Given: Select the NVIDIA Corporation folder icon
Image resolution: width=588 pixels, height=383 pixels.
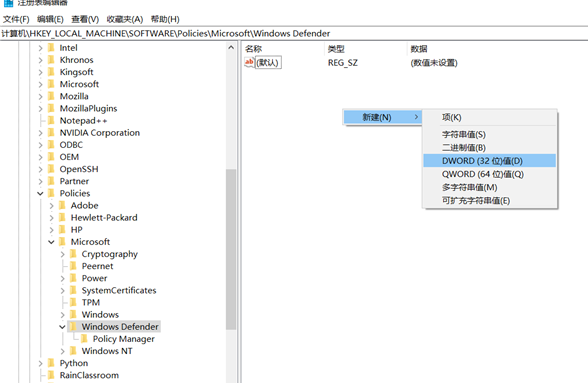Looking at the screenshot, I should point(51,132).
